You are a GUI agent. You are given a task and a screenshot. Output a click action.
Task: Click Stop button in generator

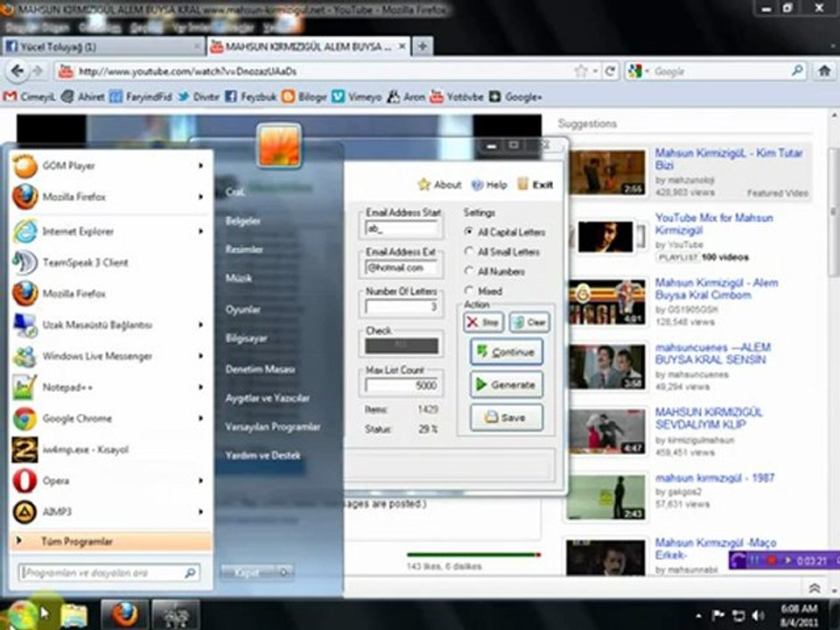483,322
